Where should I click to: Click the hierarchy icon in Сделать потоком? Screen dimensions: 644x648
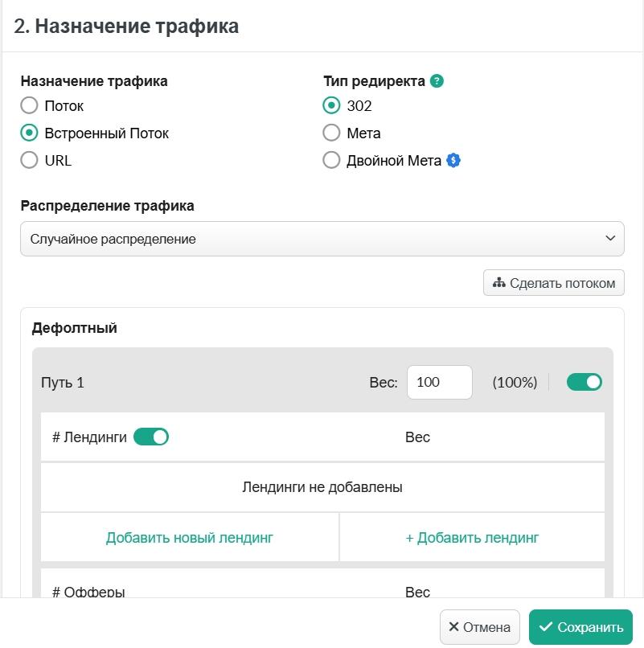pyautogui.click(x=499, y=283)
